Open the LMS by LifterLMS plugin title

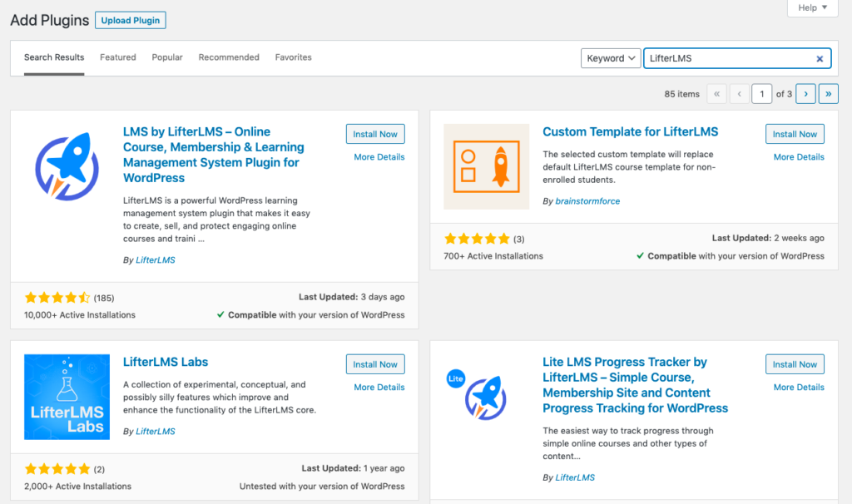214,155
